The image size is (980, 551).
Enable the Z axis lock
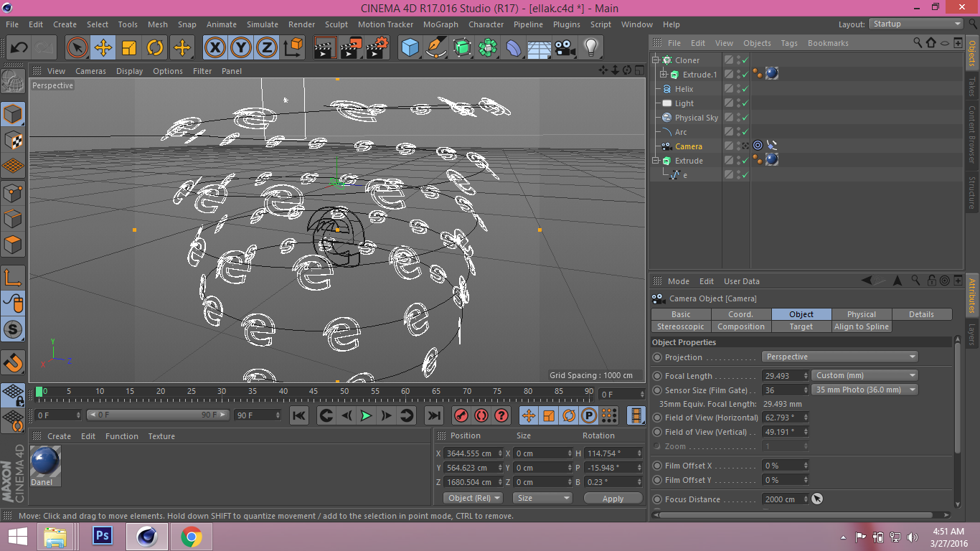coord(266,48)
